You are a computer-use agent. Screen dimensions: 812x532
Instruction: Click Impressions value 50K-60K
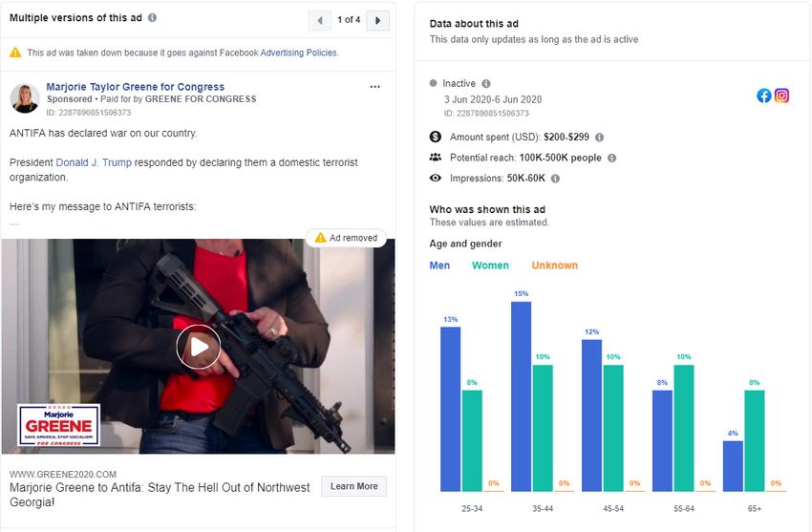click(525, 179)
